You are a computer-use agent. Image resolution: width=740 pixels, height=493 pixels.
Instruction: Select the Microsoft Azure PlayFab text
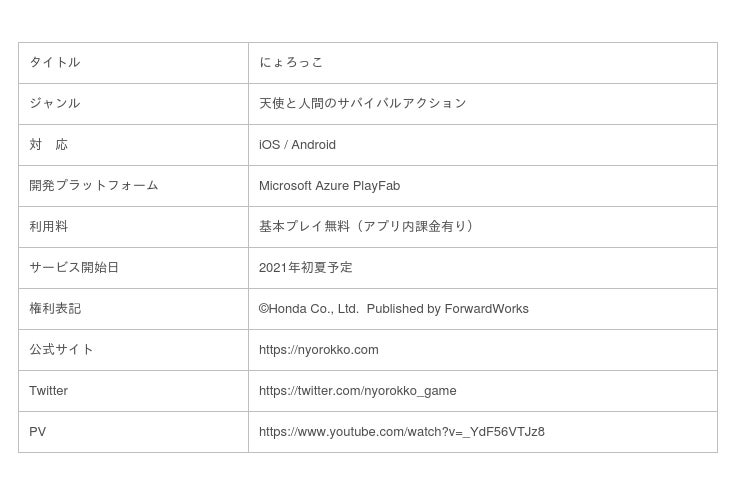tap(329, 186)
